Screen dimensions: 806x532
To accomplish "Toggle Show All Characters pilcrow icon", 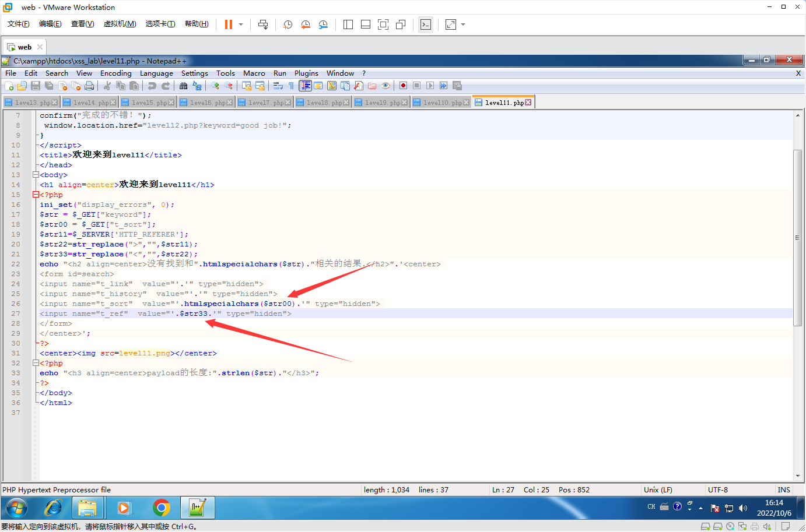I will [x=292, y=86].
